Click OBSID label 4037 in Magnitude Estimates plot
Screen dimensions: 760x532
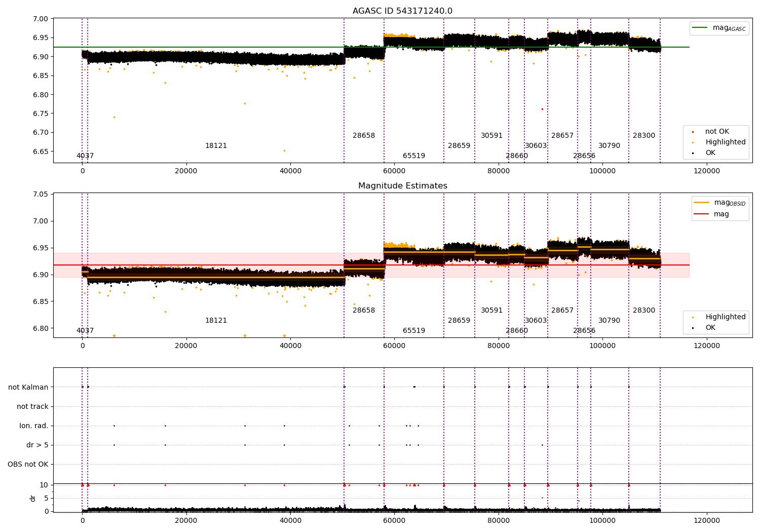click(x=85, y=331)
